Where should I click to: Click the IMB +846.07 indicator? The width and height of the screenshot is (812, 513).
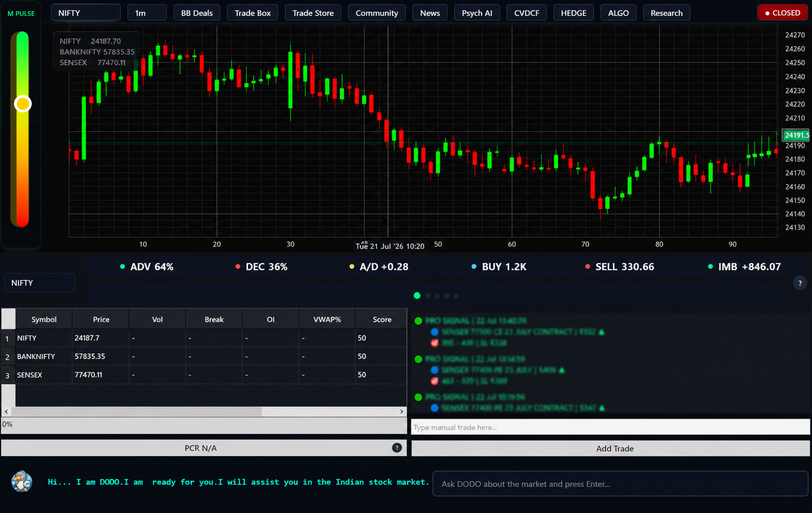point(744,267)
